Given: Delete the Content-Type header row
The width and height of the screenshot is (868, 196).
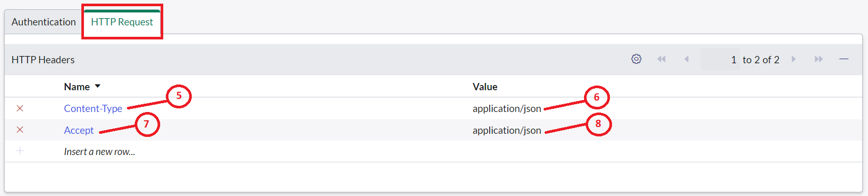Looking at the screenshot, I should [20, 108].
